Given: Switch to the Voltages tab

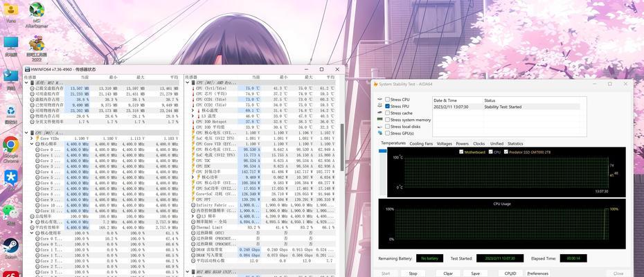Looking at the screenshot, I should click(445, 143).
